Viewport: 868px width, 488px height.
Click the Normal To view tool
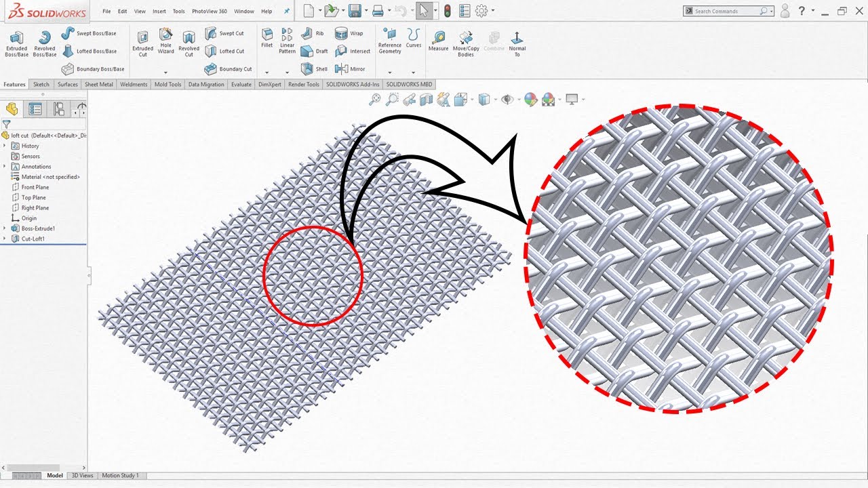517,44
